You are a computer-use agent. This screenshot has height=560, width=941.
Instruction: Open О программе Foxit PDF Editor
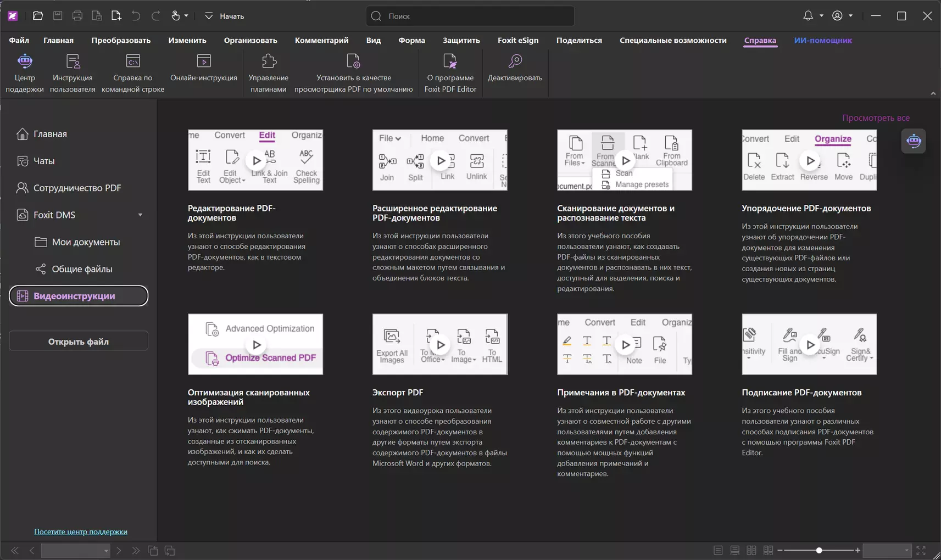450,72
